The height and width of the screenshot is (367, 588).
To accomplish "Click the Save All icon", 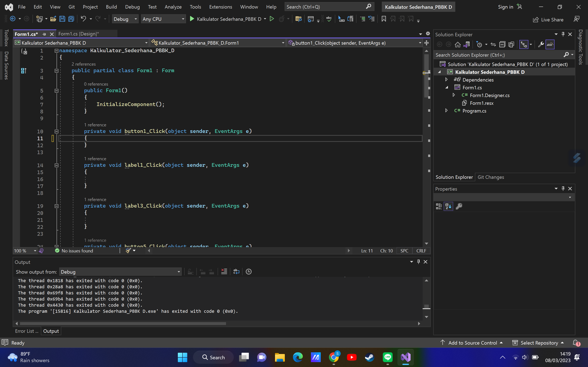I will (71, 19).
